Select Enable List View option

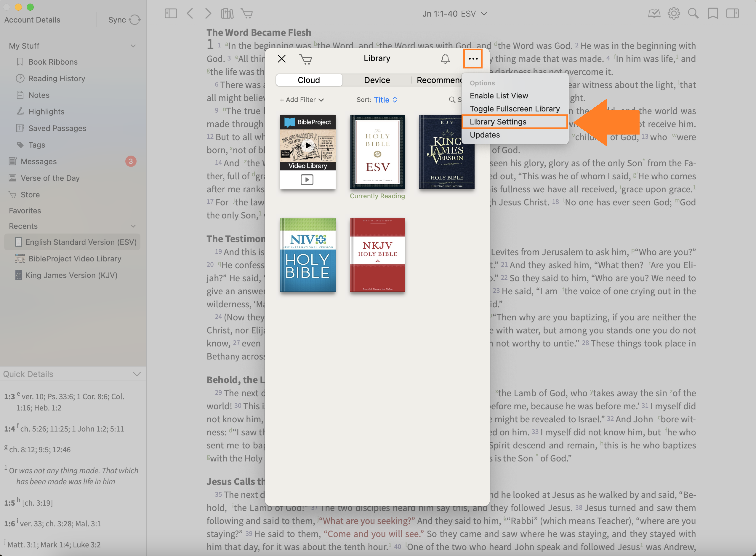499,96
